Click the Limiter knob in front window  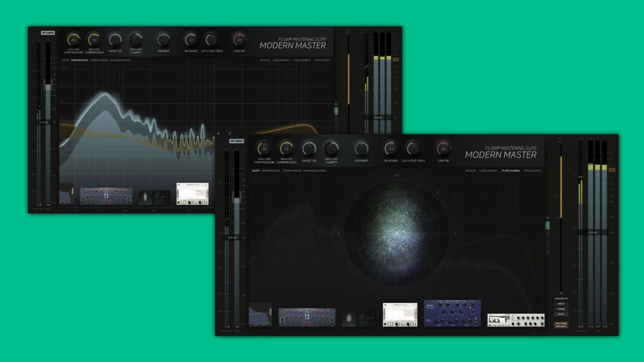[x=443, y=149]
